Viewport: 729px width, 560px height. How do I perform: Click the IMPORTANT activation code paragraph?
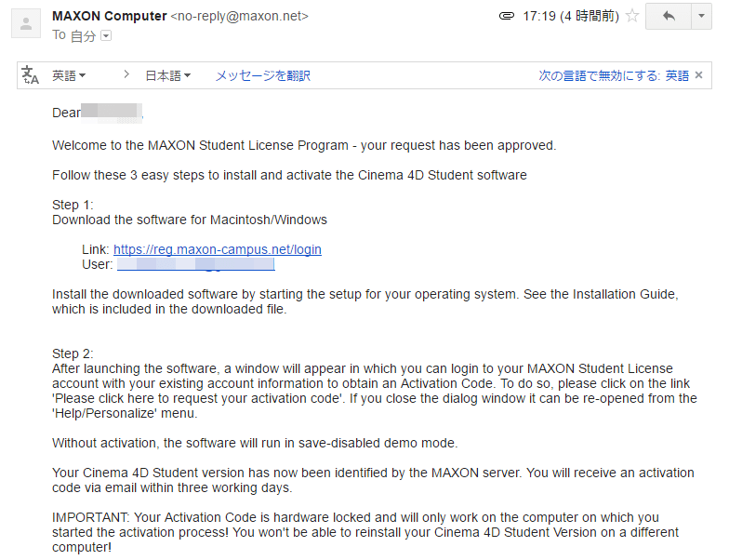pos(365,532)
